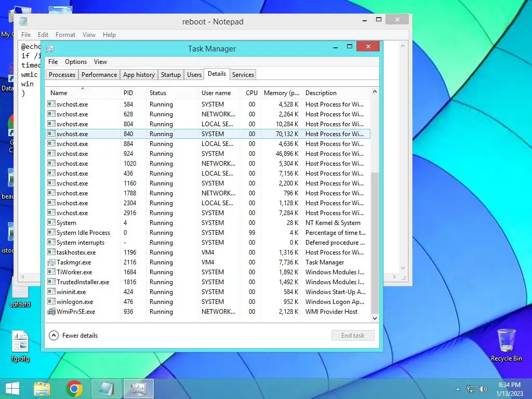The height and width of the screenshot is (399, 532).
Task: Open the Notepad Edit menu
Action: tap(43, 35)
